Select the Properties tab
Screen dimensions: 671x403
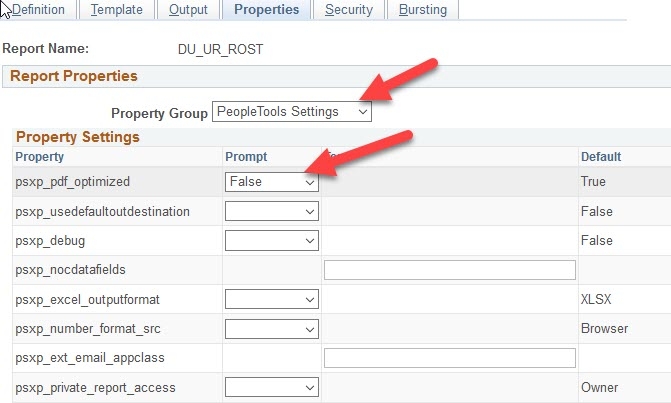point(266,10)
